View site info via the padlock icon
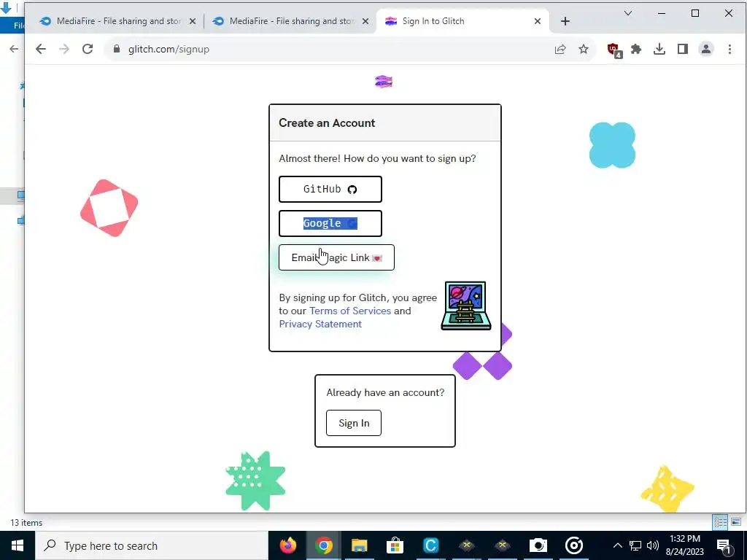This screenshot has height=560, width=747. 117,49
